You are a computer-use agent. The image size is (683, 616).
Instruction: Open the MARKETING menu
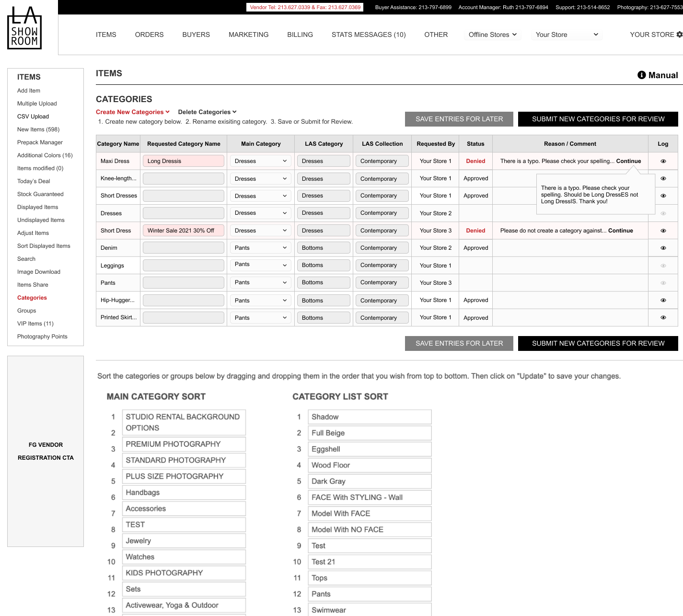point(248,35)
